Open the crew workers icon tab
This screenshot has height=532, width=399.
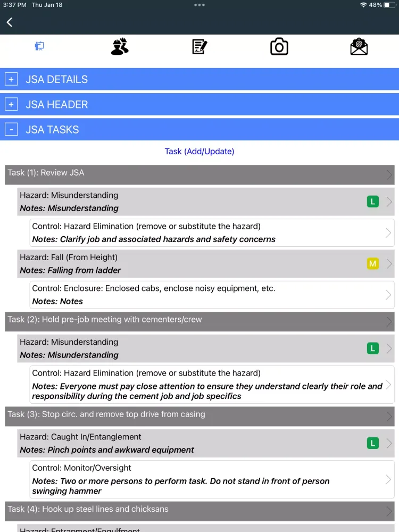pyautogui.click(x=119, y=46)
